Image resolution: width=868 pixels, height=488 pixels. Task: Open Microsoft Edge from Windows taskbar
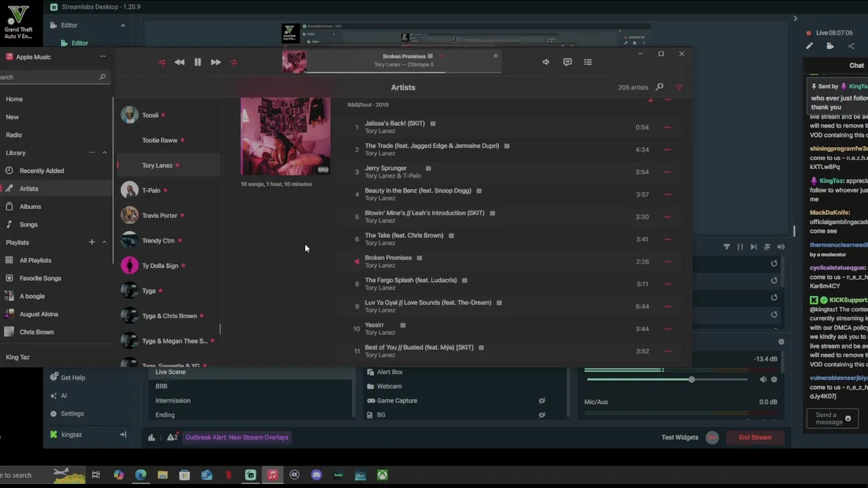click(140, 475)
